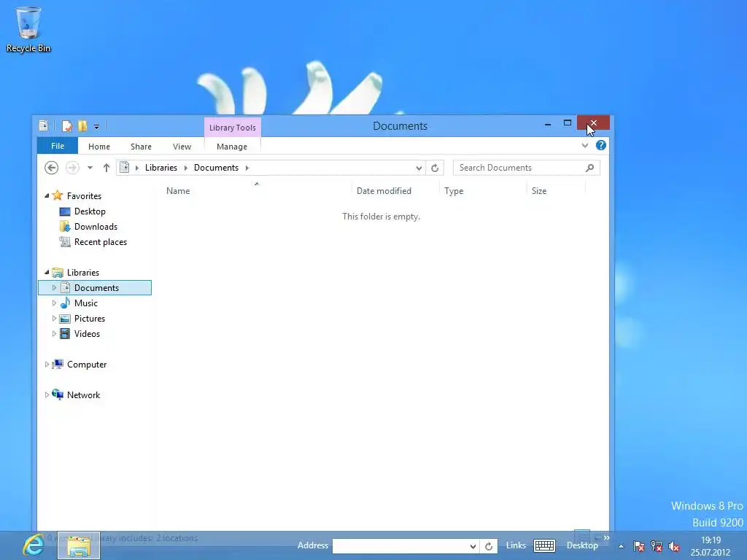Select Favorites in navigation pane

[x=84, y=195]
